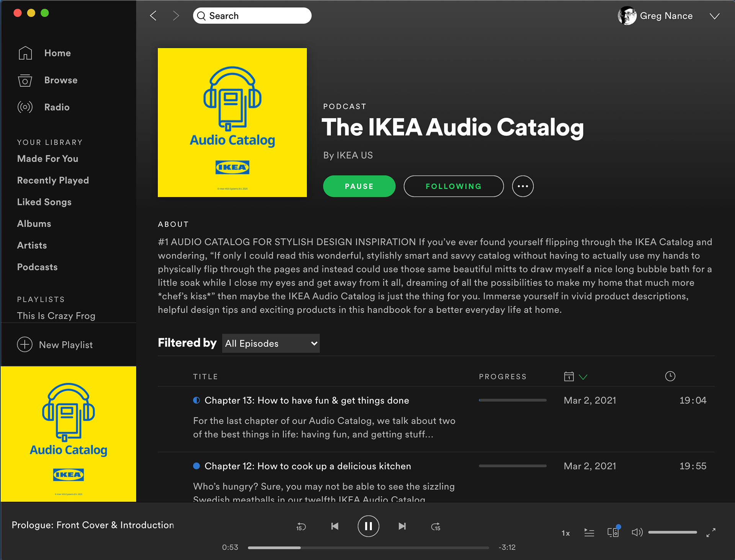
Task: Toggle the FOLLOWING button
Action: [x=454, y=186]
